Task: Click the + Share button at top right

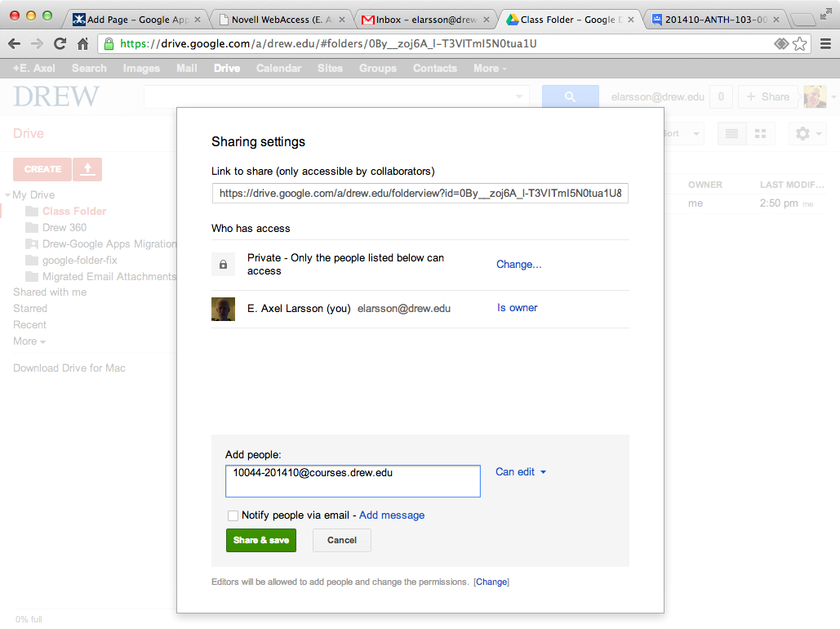Action: 767,96
